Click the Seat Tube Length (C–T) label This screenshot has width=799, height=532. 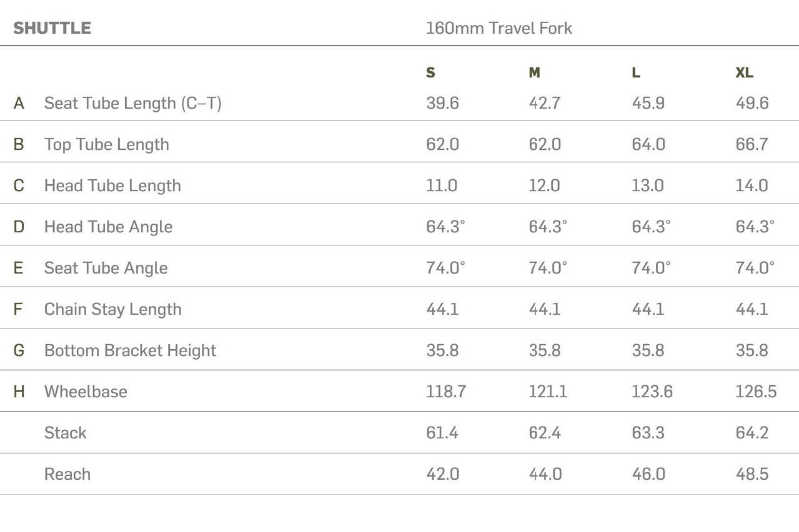(x=132, y=103)
